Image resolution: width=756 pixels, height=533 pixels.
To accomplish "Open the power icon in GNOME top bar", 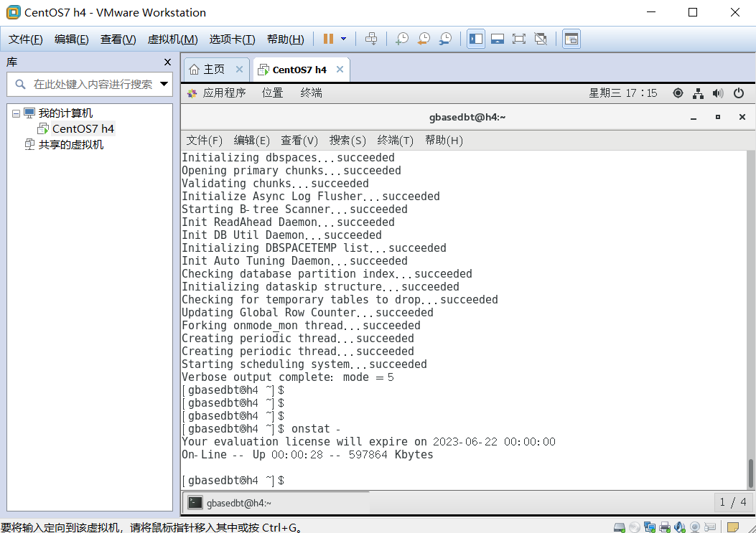I will [x=739, y=93].
